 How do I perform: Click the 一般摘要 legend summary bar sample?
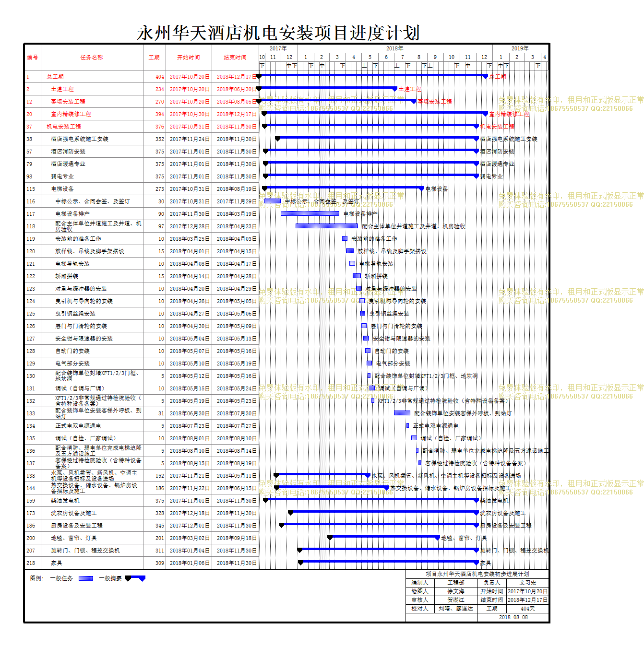point(135,578)
